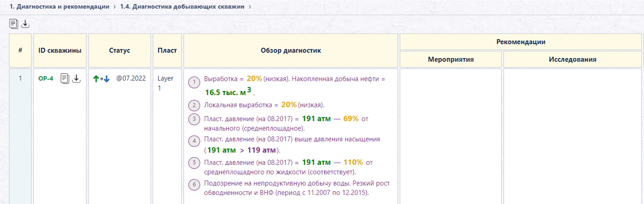Click the '16.5 тыс. м3' cumulative oil value

[x=229, y=92]
